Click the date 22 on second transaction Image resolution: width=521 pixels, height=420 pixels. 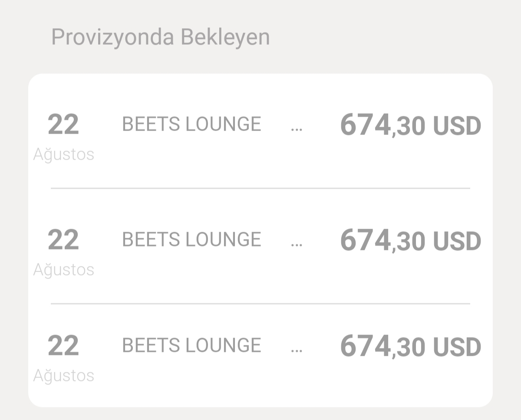[63, 240]
